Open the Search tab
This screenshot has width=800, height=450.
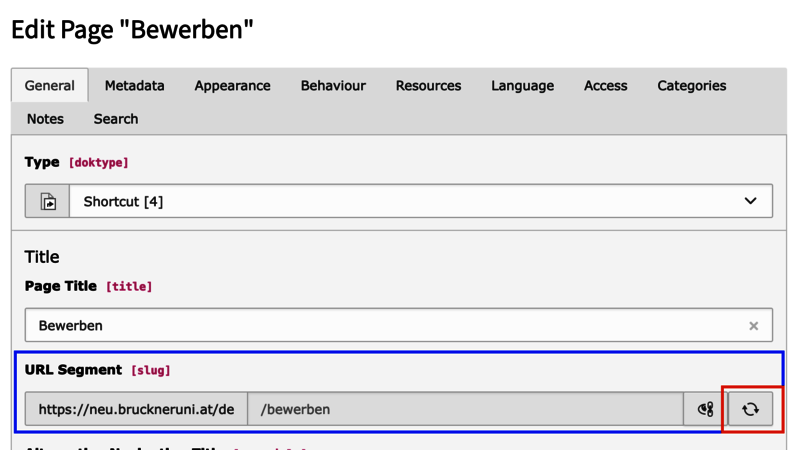click(116, 119)
